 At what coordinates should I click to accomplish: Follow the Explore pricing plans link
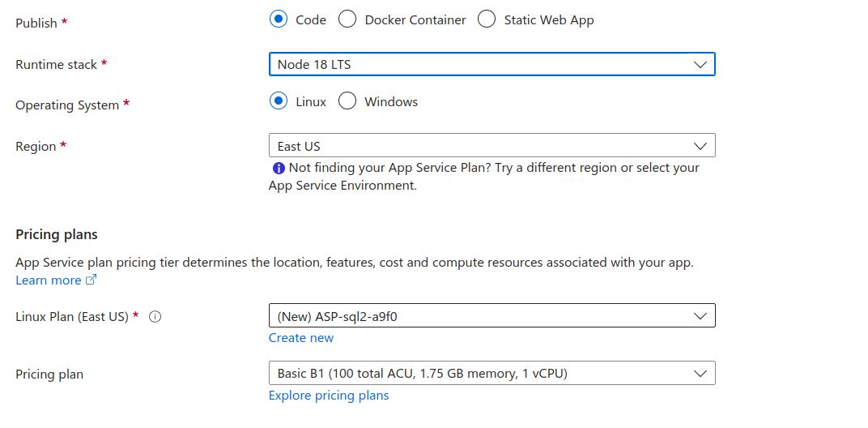329,396
